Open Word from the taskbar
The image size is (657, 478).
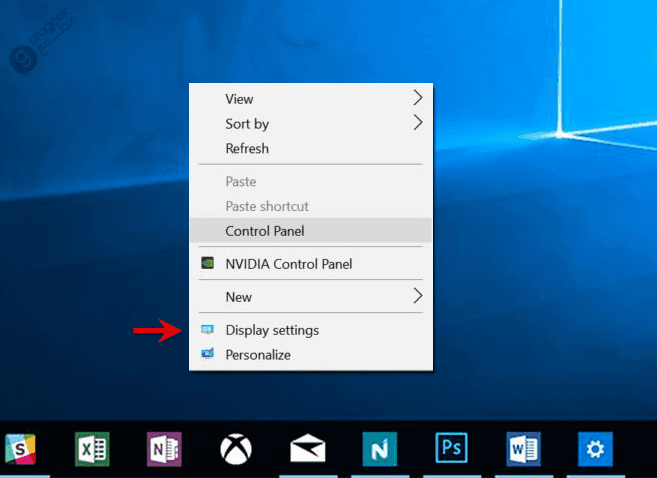[x=523, y=449]
